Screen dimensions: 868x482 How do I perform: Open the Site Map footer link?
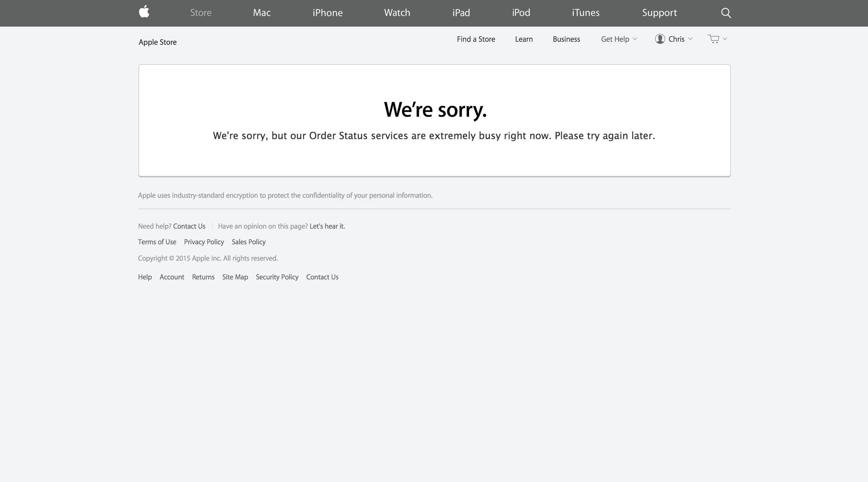235,277
